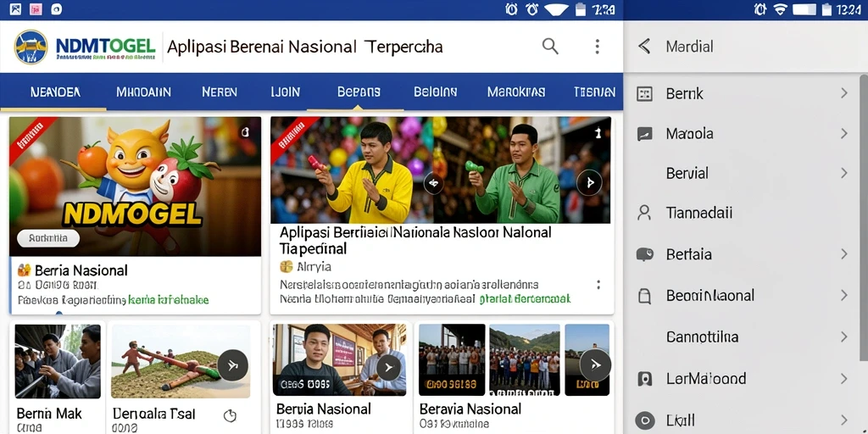Tap the play arrow on two-men thumbnail
This screenshot has height=434, width=868.
tap(388, 367)
